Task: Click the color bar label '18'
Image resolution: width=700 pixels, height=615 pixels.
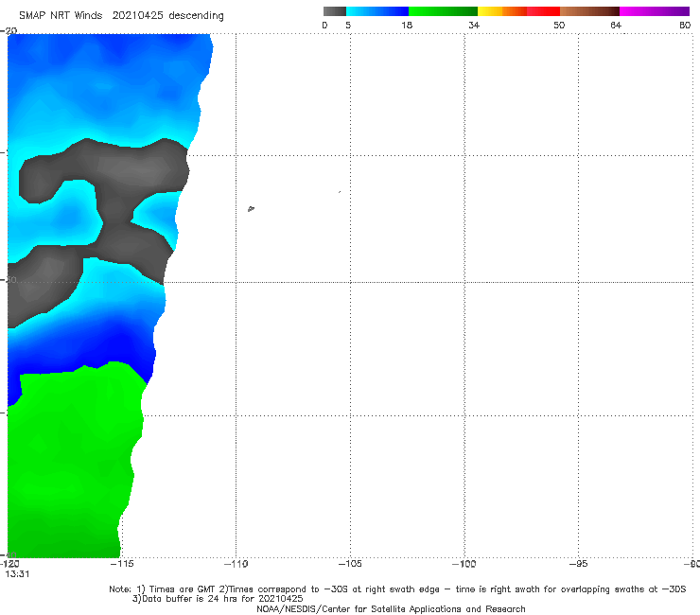Action: 407,26
